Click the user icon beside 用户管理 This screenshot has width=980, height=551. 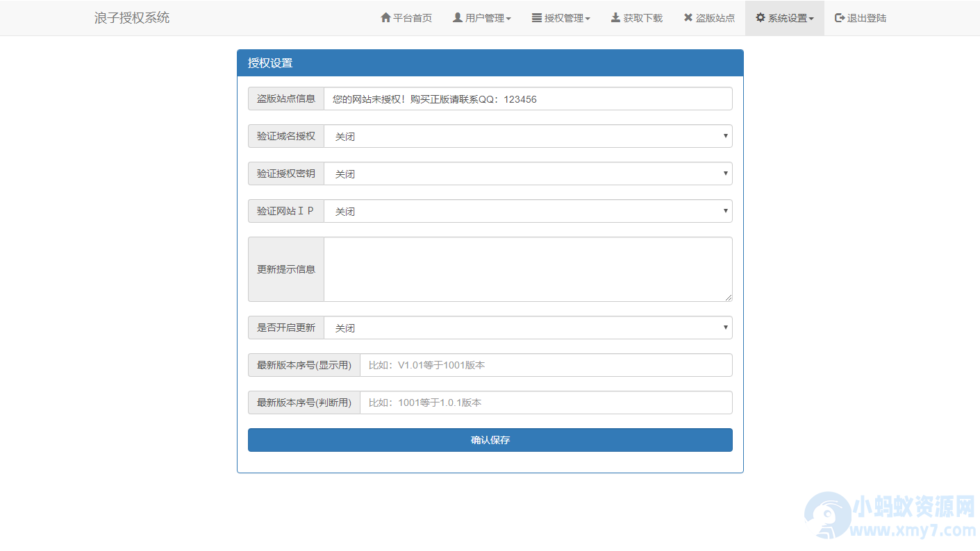coord(458,17)
